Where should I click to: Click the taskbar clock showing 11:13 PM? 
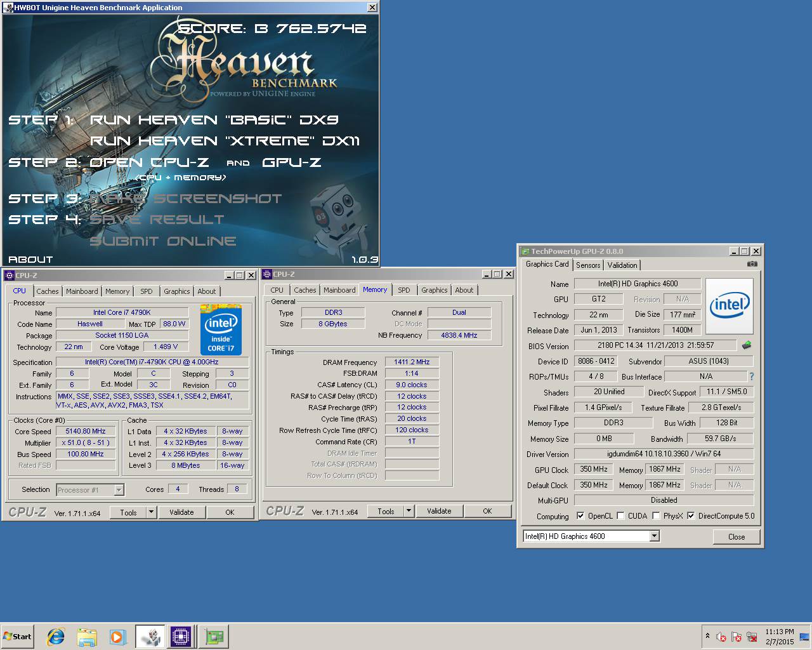[779, 637]
